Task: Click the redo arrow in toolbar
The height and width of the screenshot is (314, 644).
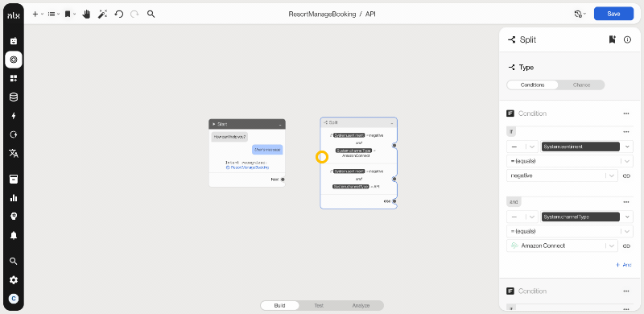Action: [134, 14]
